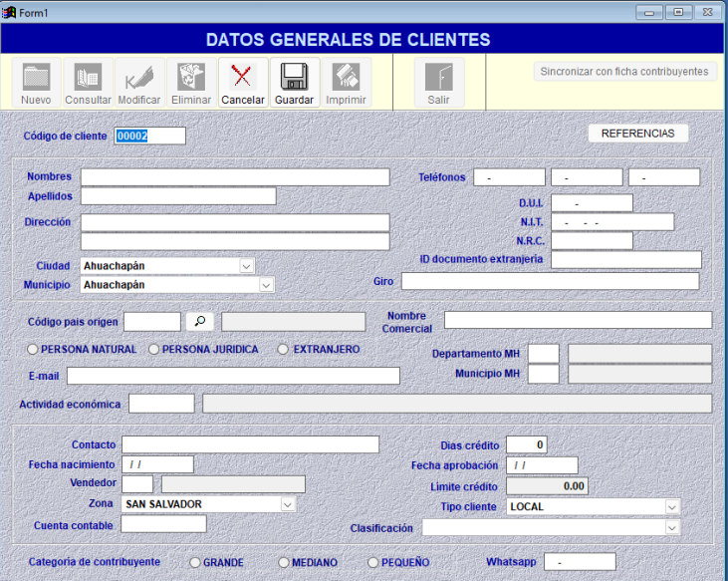Screen dimensions: 728x581
Task: Click the Nombres input field
Action: pos(235,177)
